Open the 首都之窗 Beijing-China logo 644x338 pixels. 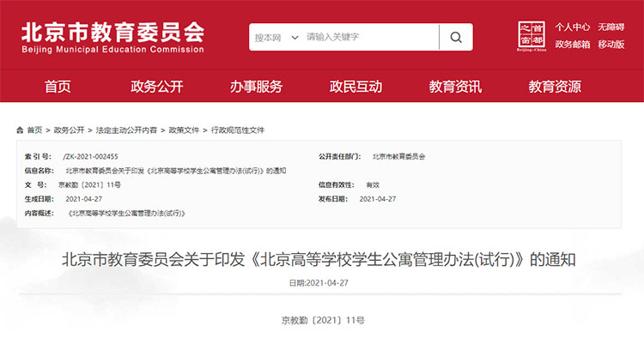pos(532,36)
